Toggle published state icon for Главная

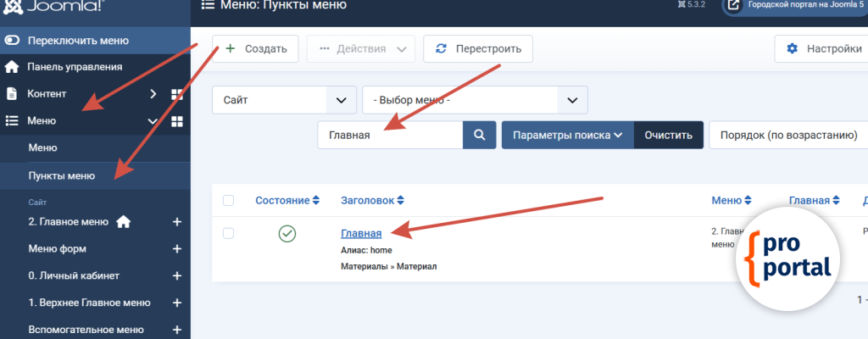pos(287,234)
